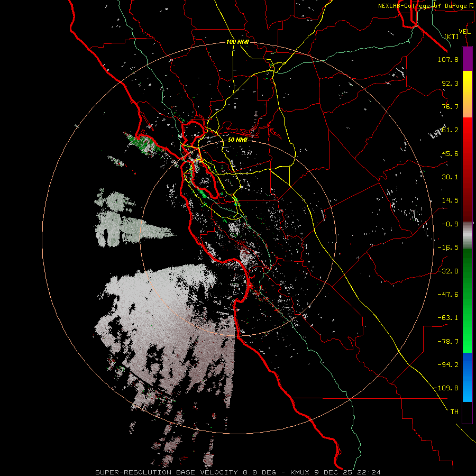
Task: Click the 92.3 legend value
Action: [x=450, y=83]
